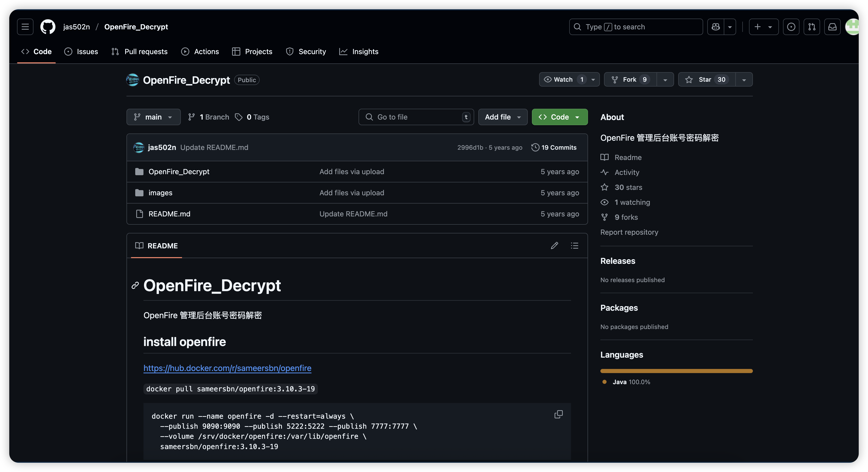Open the issues icon in header
868x472 pixels.
pos(791,27)
